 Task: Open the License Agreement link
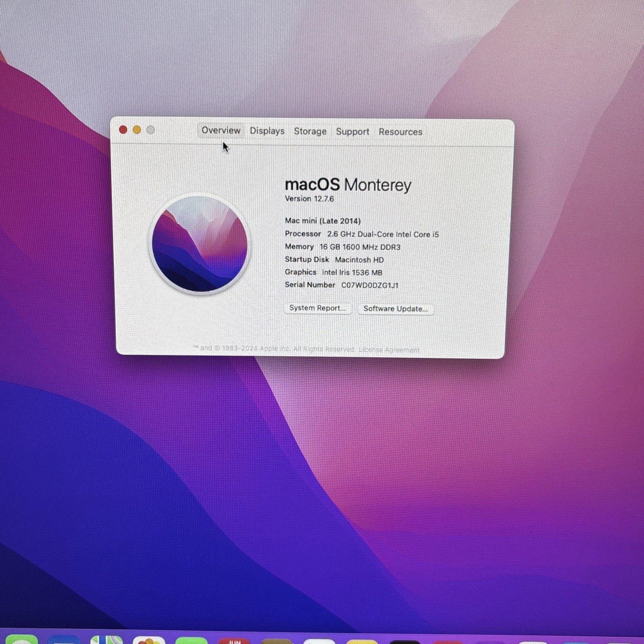click(389, 350)
